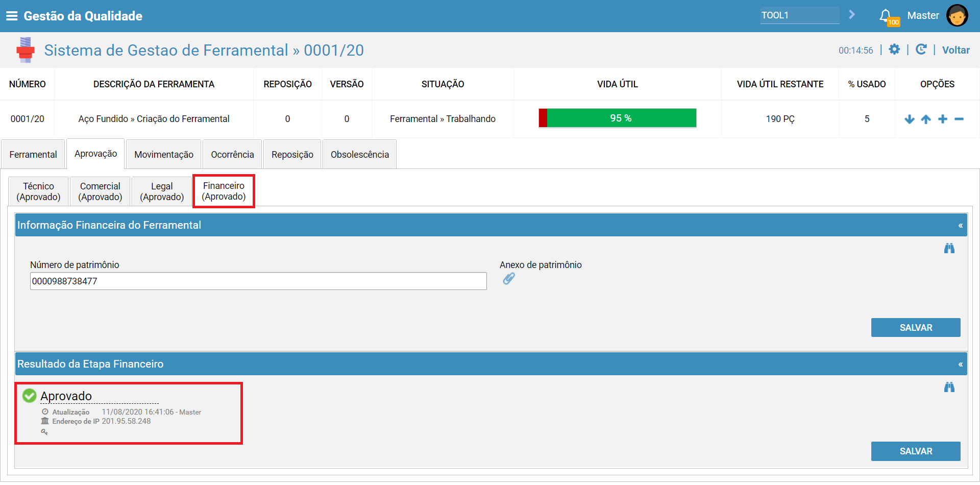Click the 190 PÇ remaining life cell
Viewport: 980px width, 485px height.
(x=780, y=119)
